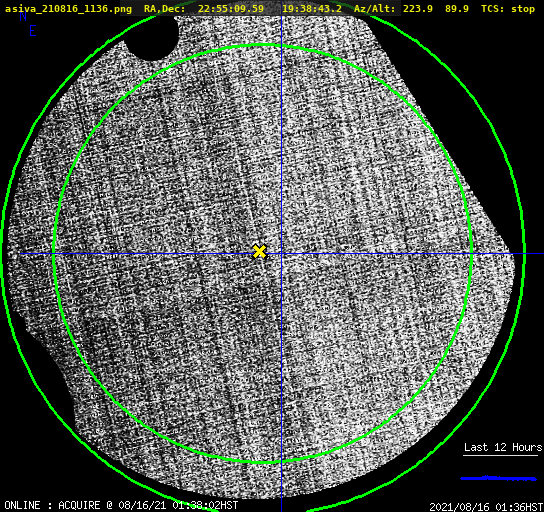Click the black circular mask near top
The height and width of the screenshot is (512, 544).
click(x=152, y=37)
